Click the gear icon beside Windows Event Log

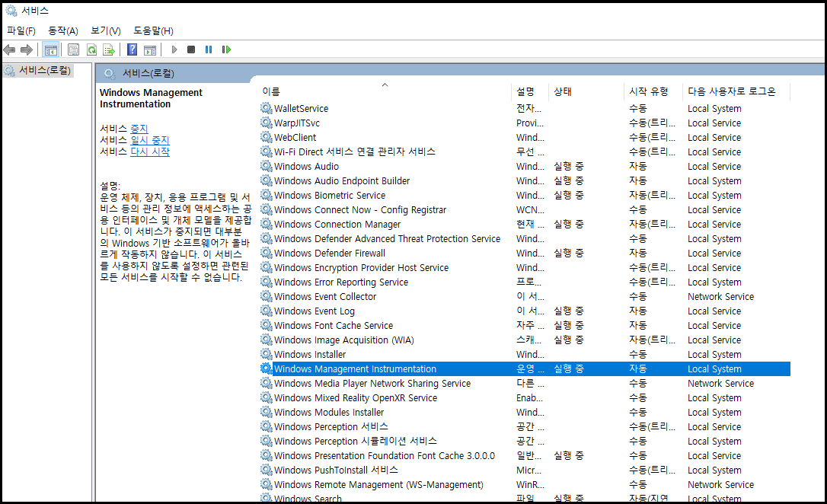[267, 311]
